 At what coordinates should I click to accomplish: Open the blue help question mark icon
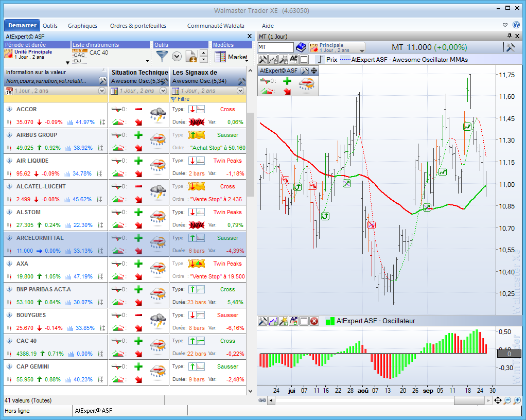pos(516,25)
